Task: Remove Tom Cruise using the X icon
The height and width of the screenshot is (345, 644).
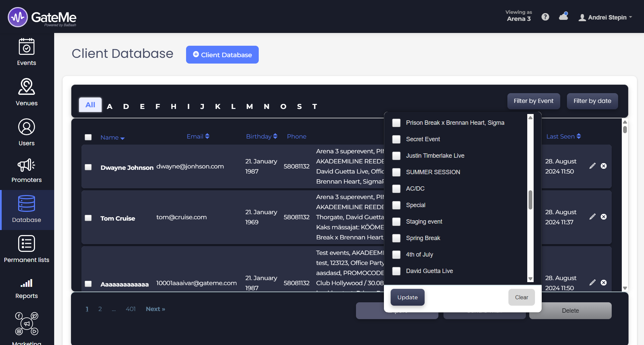Action: 604,217
